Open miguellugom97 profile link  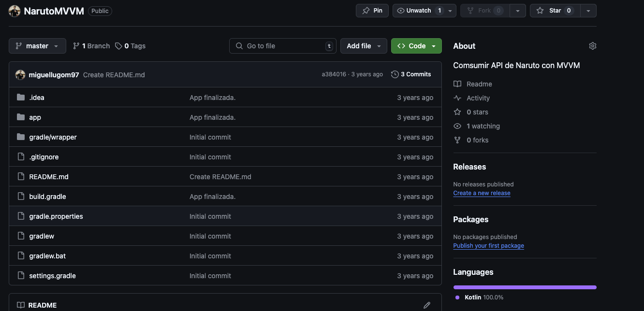point(54,74)
